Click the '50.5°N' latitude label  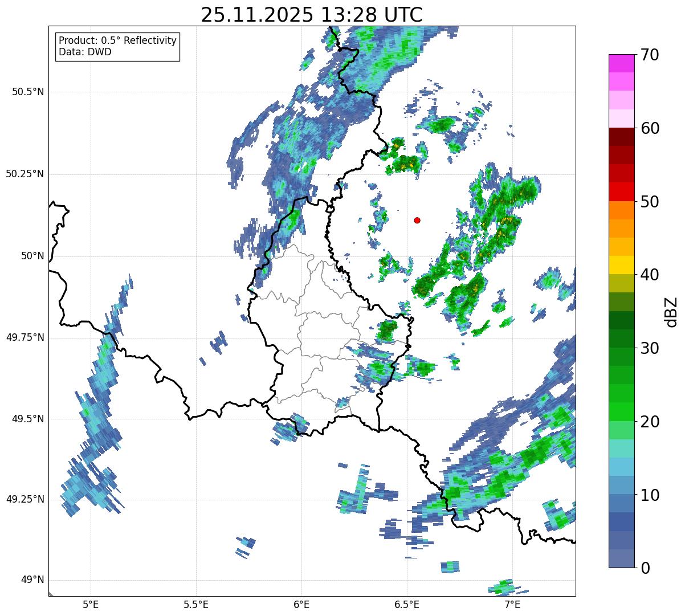coord(28,92)
